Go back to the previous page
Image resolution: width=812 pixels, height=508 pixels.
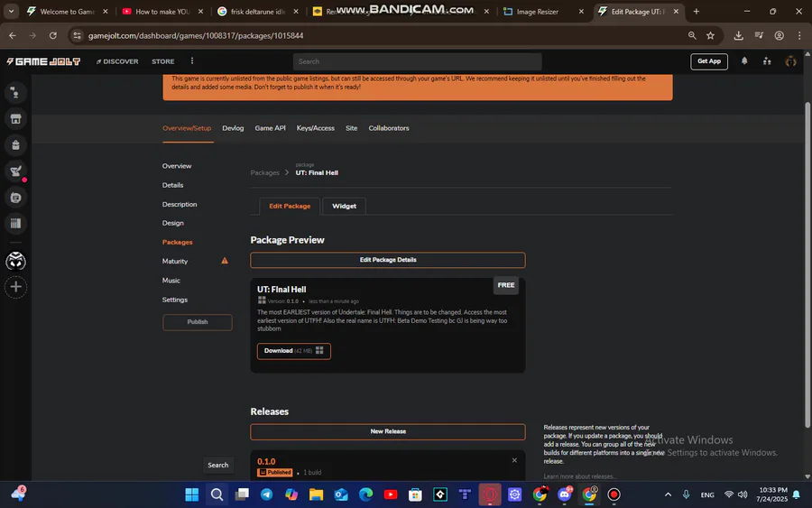pyautogui.click(x=13, y=35)
